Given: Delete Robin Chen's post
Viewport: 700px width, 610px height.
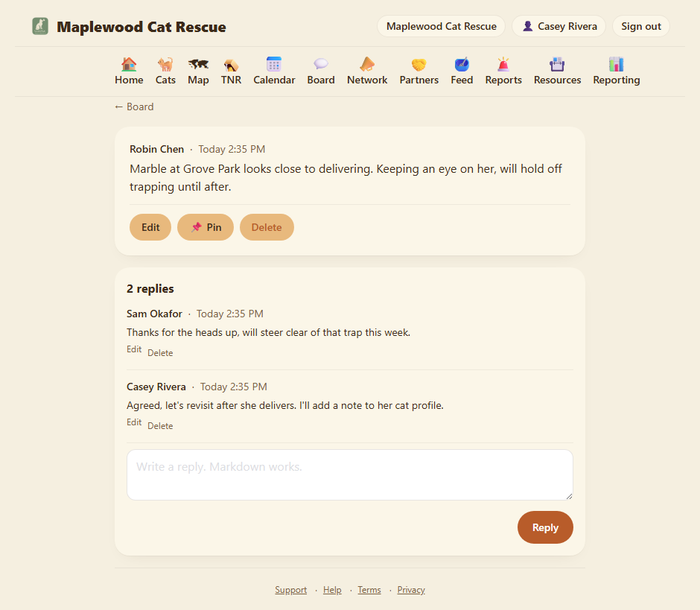Looking at the screenshot, I should coord(267,227).
